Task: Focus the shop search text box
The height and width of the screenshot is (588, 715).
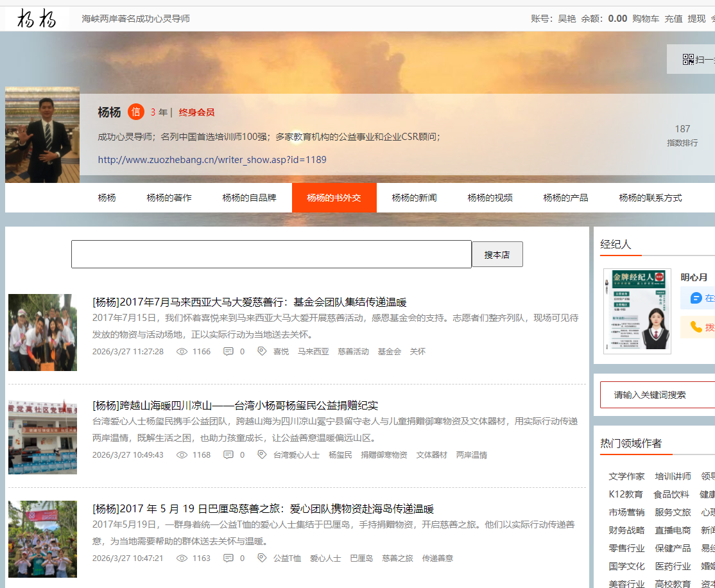Action: pyautogui.click(x=271, y=254)
